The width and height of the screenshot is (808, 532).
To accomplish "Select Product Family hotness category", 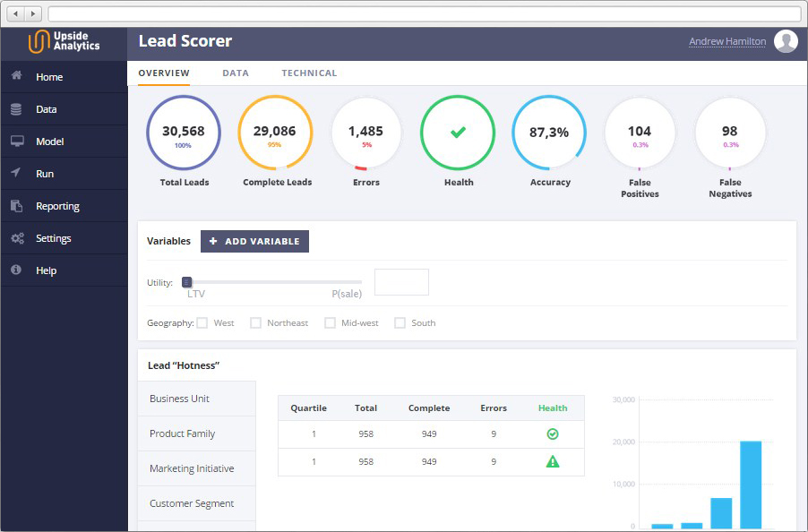I will (x=197, y=433).
